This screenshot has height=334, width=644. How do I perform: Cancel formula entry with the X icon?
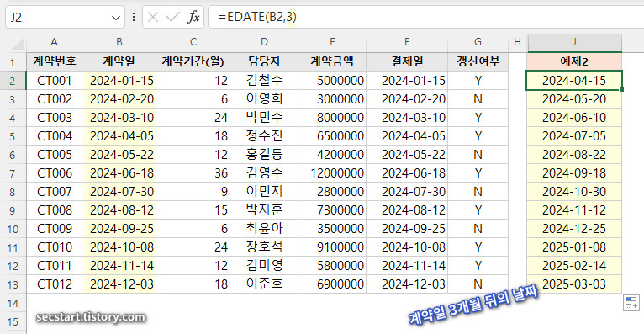153,18
